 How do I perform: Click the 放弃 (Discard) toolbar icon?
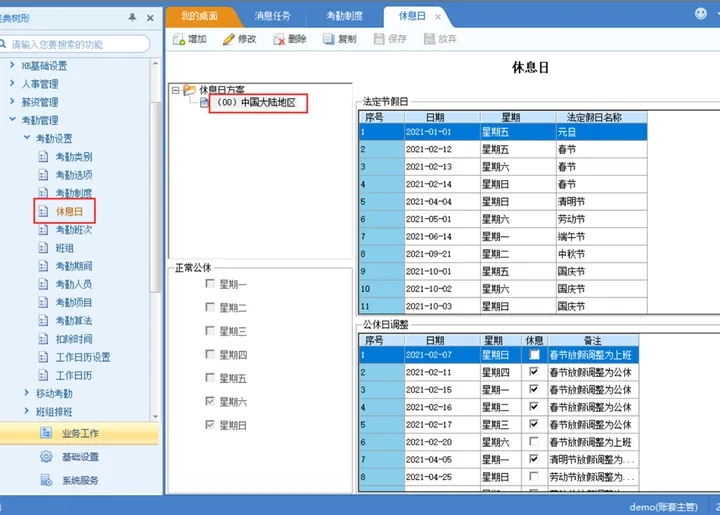tap(429, 39)
